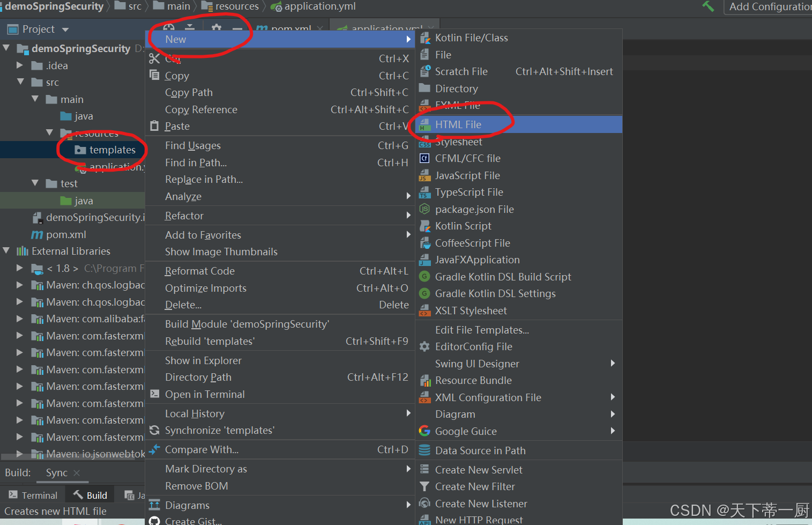Click the package.json File icon
Image resolution: width=812 pixels, height=525 pixels.
click(x=425, y=209)
